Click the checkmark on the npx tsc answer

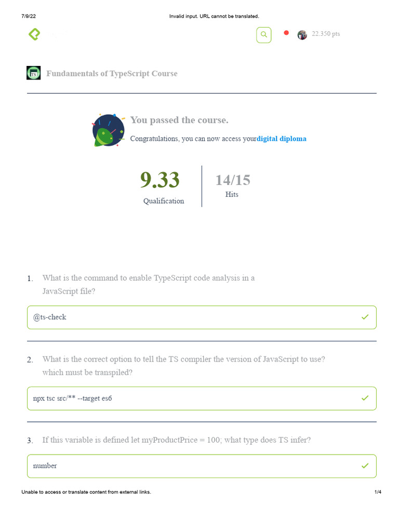click(x=365, y=398)
